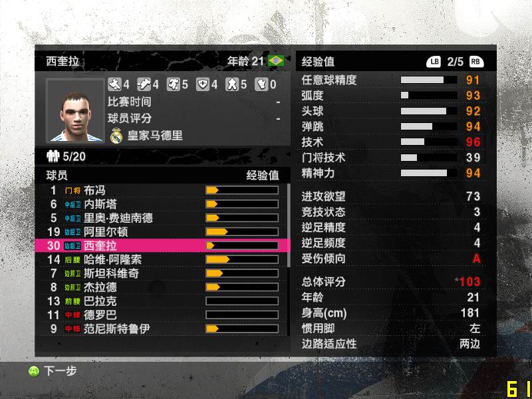Select 哈维·阿隆索 in player list
Screen dimensions: 532x399
click(162, 259)
